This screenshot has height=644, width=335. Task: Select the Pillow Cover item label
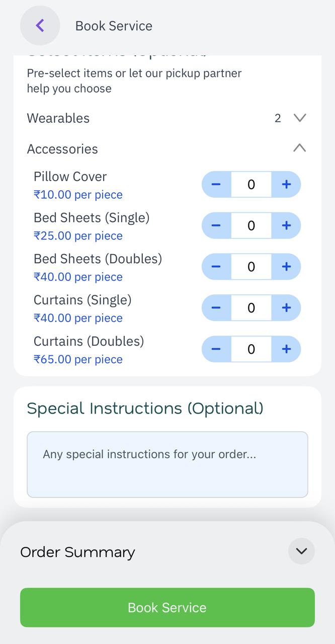pyautogui.click(x=70, y=177)
